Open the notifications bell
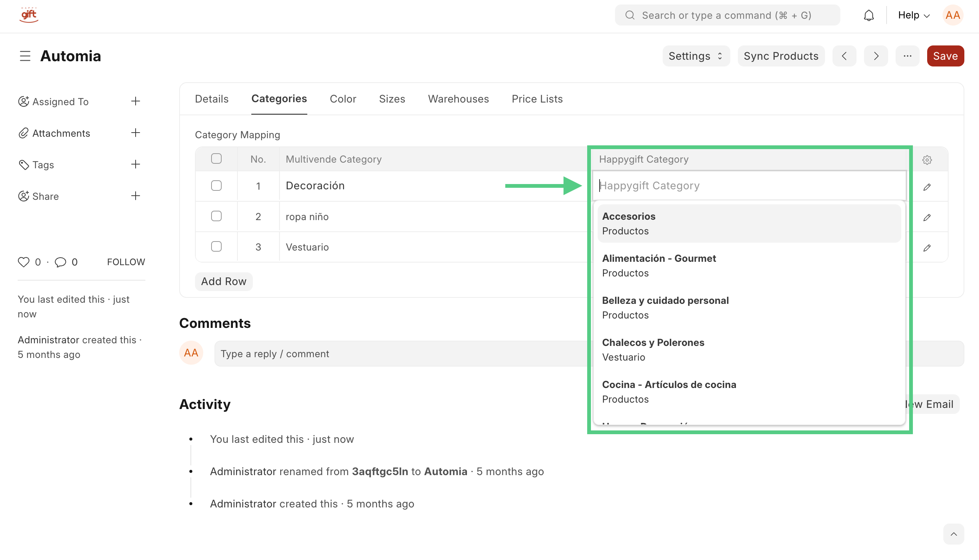 pos(869,15)
